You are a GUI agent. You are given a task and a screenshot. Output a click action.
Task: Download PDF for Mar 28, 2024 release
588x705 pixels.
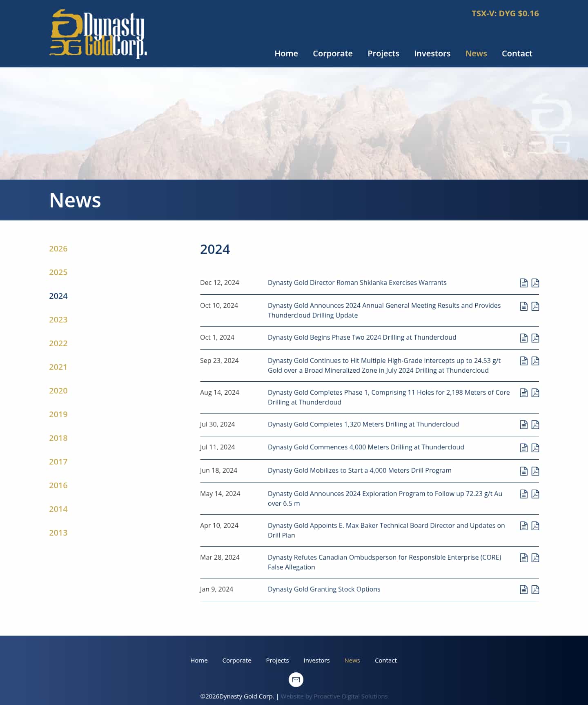tap(535, 558)
